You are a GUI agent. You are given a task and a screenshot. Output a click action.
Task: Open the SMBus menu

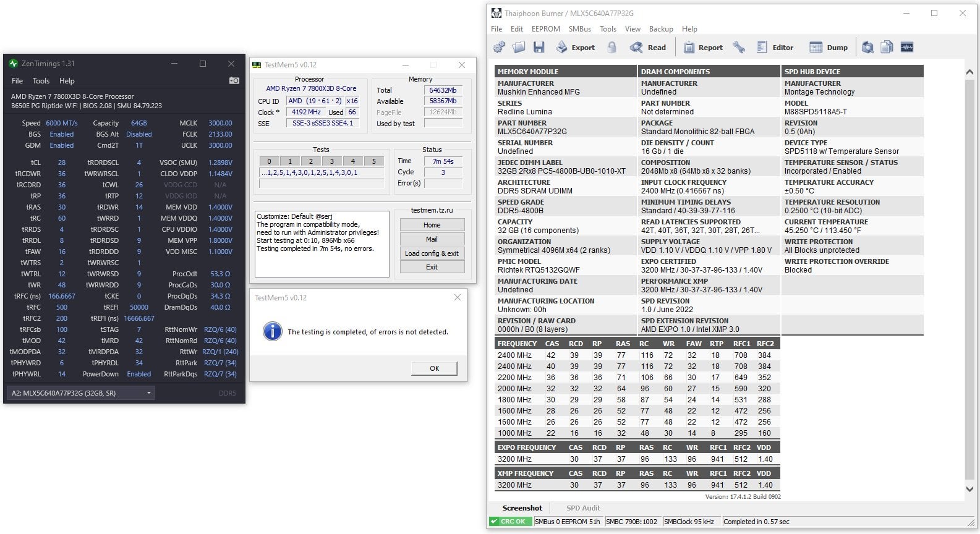point(580,29)
